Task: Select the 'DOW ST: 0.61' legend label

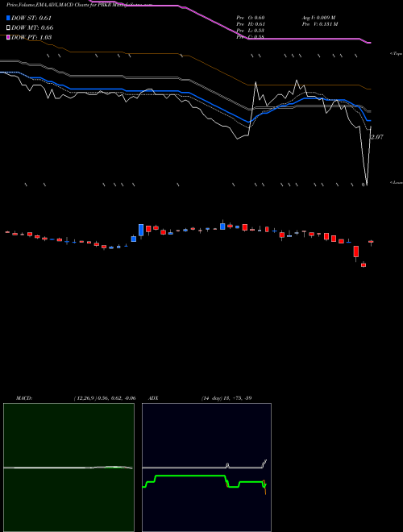Action: point(31,18)
